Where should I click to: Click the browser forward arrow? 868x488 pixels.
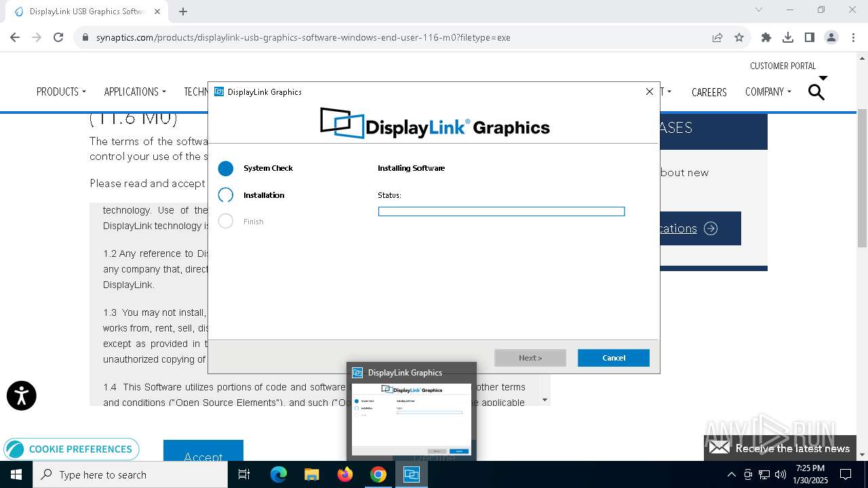[x=37, y=37]
